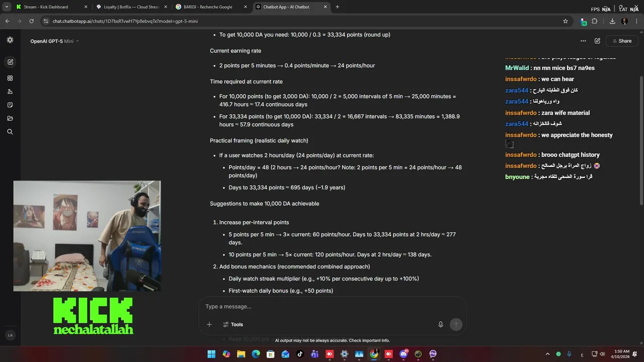This screenshot has width=644, height=362.
Task: Click the microphone voice input icon
Action: pyautogui.click(x=441, y=324)
